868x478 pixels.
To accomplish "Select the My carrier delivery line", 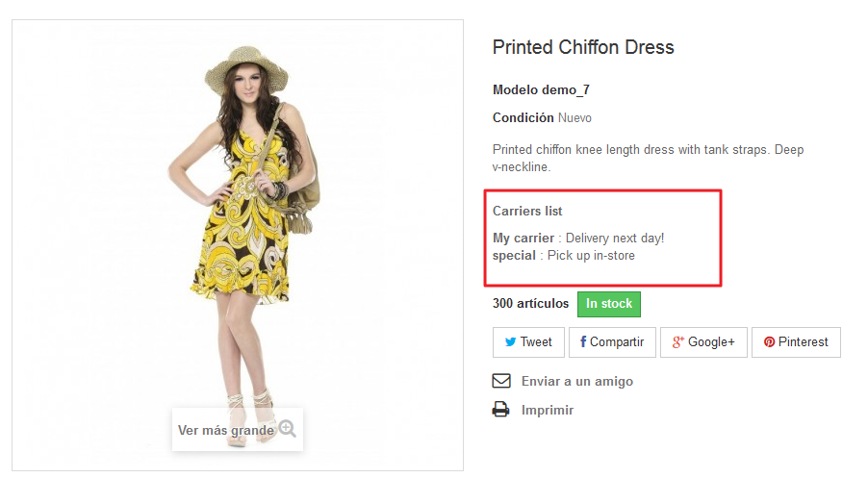I will [x=578, y=238].
